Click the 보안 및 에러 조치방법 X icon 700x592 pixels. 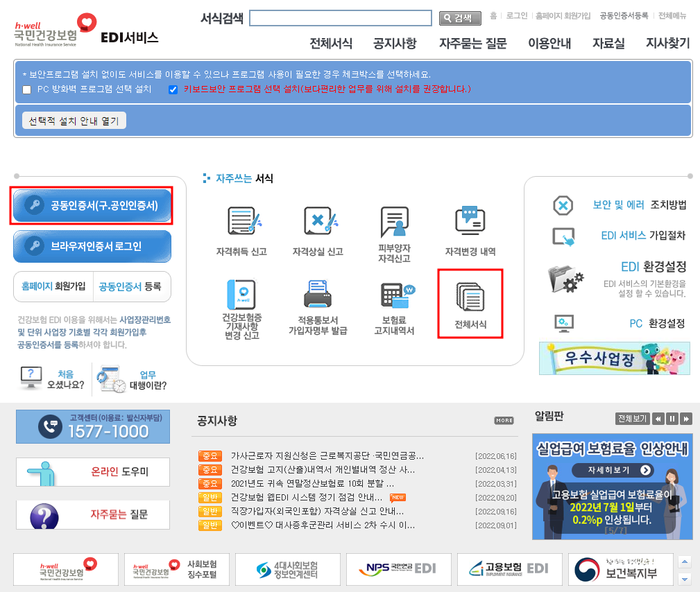coord(563,206)
